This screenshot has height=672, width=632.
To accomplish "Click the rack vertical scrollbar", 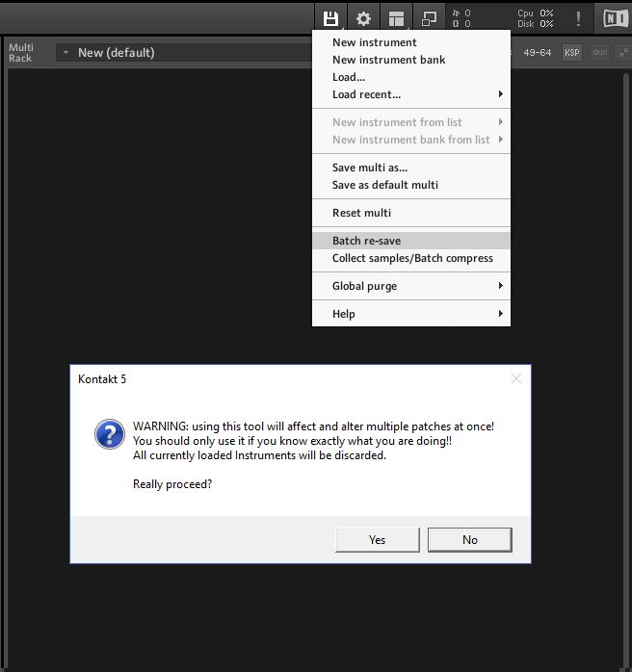I will pos(626,369).
